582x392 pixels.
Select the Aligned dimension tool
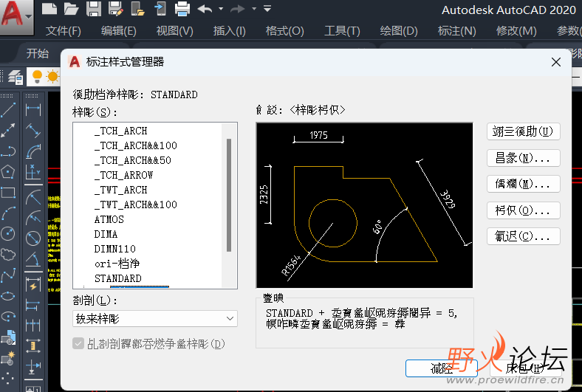(x=33, y=130)
